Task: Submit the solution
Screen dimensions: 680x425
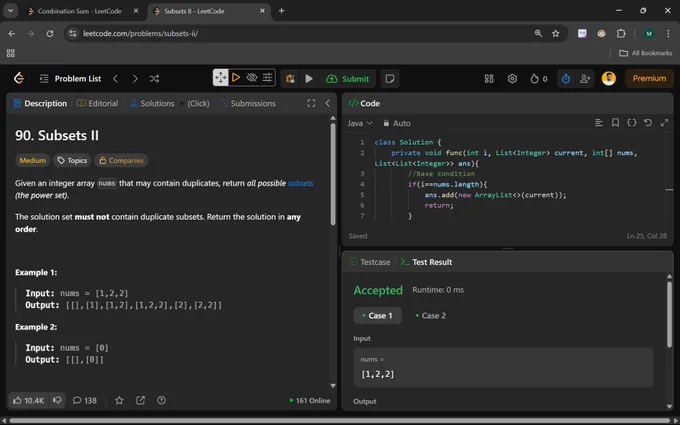Action: [x=347, y=78]
